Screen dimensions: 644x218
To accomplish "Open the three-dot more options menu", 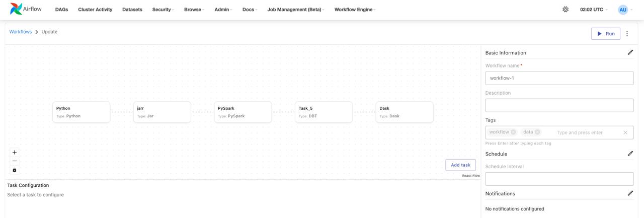I will tap(627, 34).
